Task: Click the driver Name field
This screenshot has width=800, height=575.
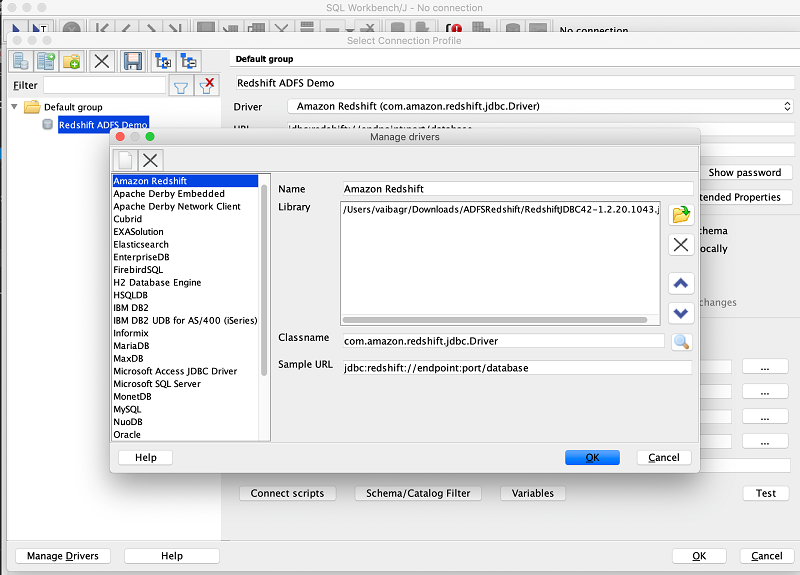Action: click(518, 189)
